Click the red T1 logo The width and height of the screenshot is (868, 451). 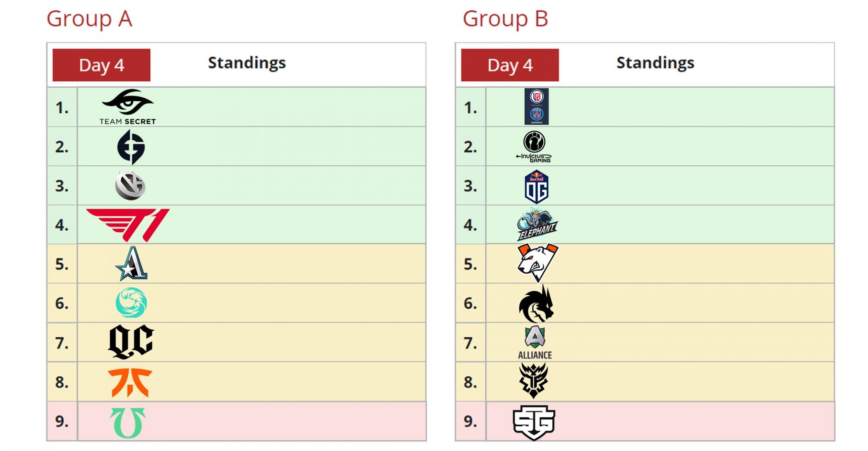tap(128, 225)
